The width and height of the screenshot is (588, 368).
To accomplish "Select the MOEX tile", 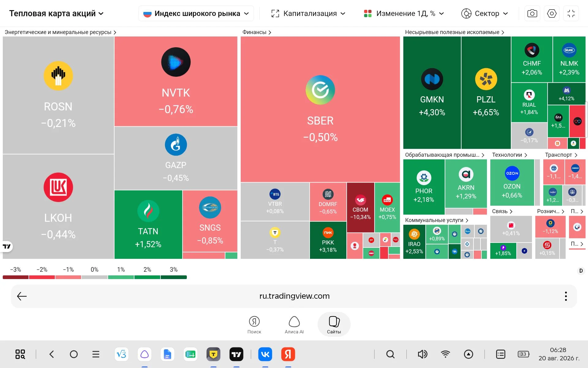I will click(x=387, y=208).
